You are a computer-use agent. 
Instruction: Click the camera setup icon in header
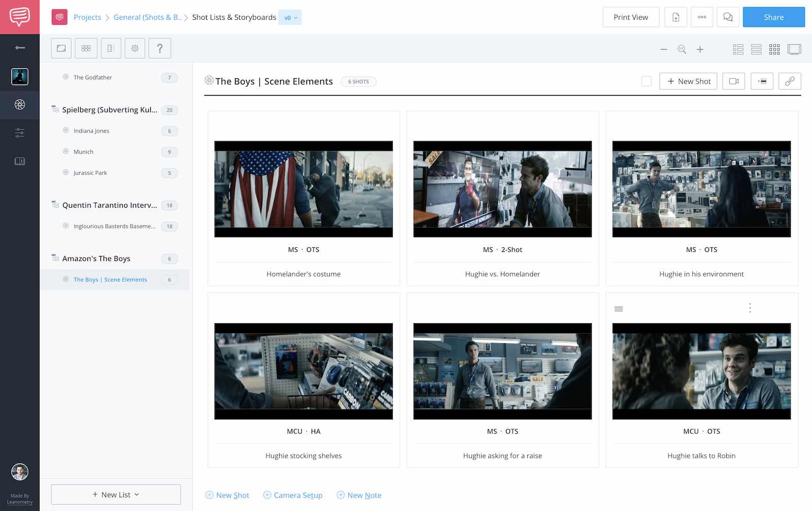point(733,81)
